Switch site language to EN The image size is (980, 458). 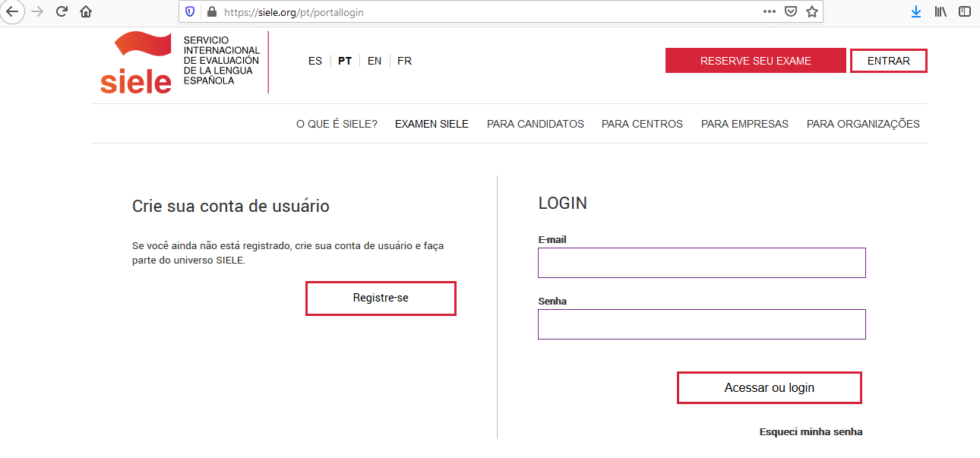coord(375,61)
